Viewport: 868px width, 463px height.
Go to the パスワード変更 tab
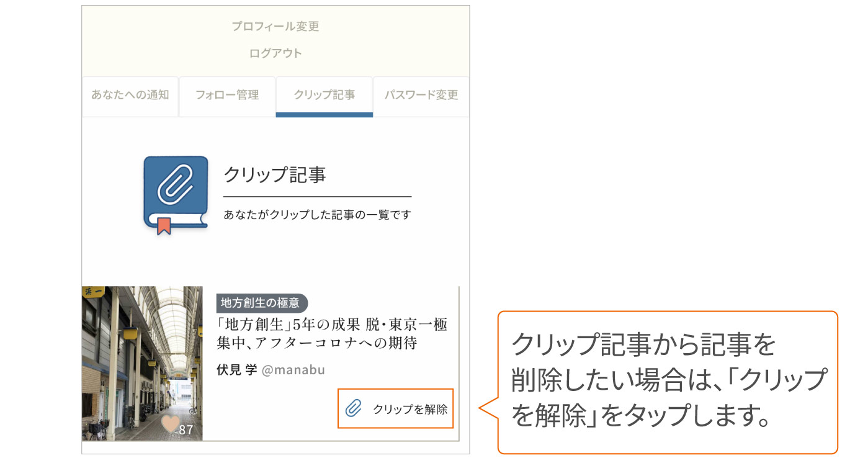click(421, 96)
